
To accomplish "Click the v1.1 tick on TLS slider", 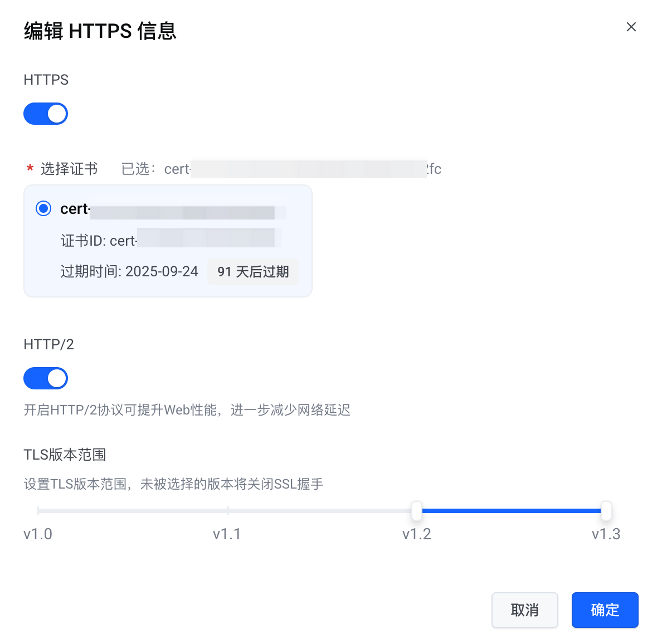I will coord(227,510).
